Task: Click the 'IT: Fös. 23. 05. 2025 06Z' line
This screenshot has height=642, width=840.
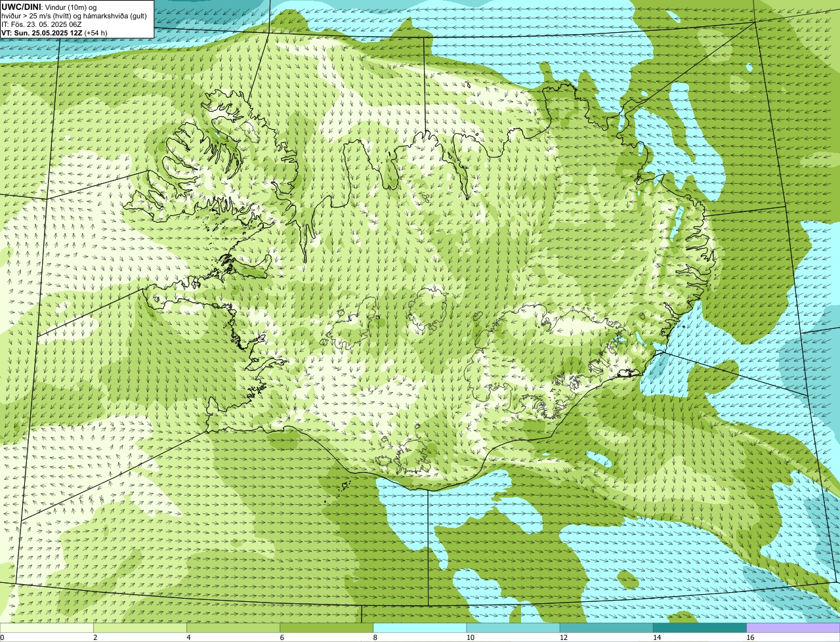Action: coord(41,24)
